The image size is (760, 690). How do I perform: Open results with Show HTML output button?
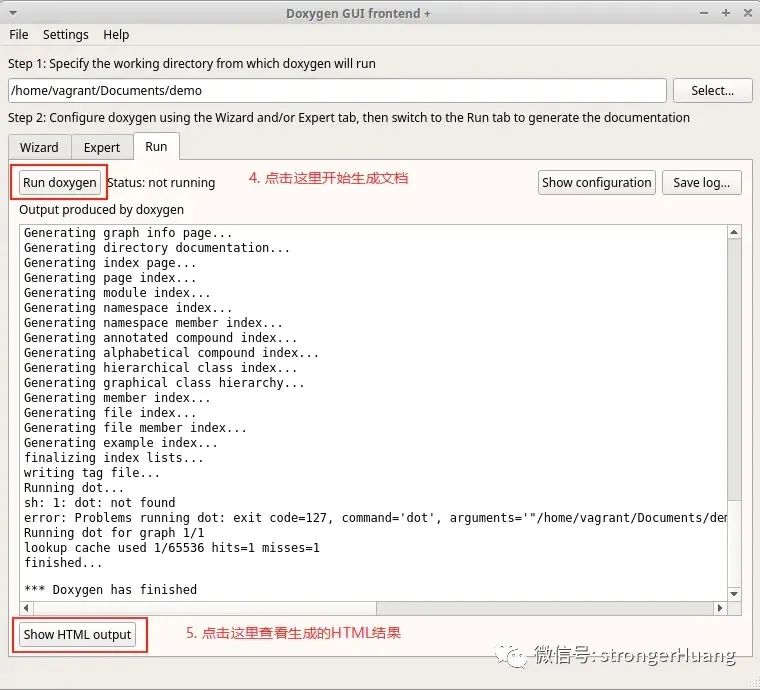(x=78, y=634)
